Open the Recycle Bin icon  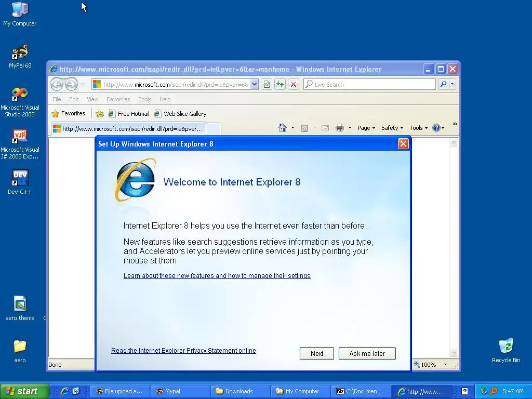(506, 351)
